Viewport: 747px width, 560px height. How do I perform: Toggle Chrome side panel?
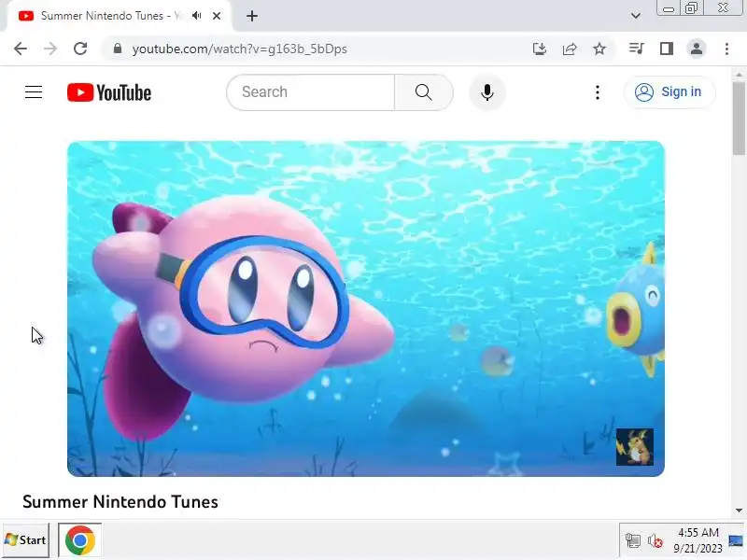(x=667, y=49)
